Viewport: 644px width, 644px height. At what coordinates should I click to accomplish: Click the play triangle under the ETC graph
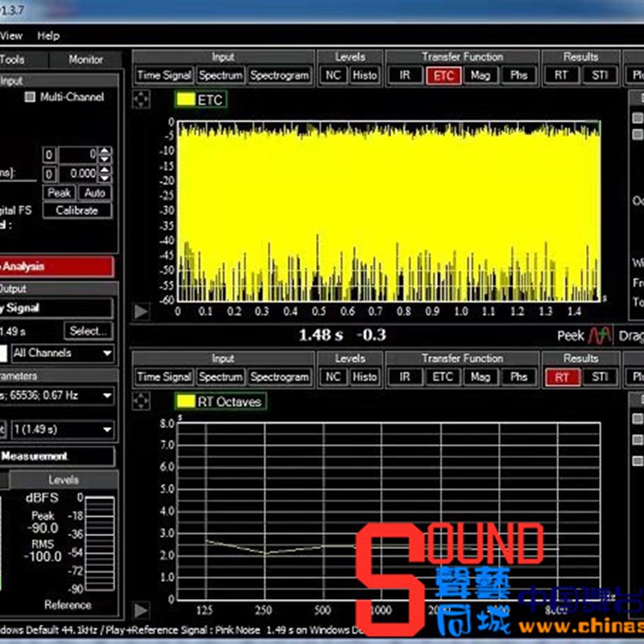pos(141,311)
